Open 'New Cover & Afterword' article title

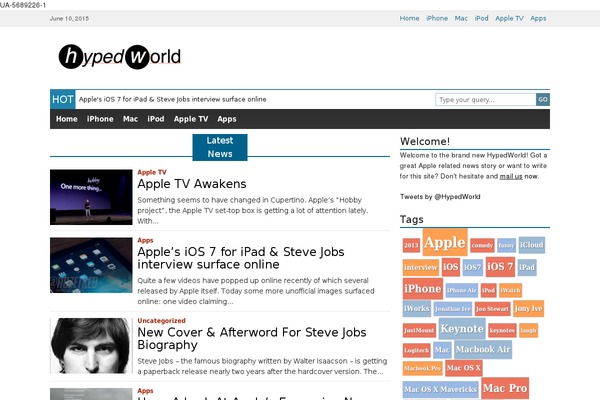click(252, 339)
